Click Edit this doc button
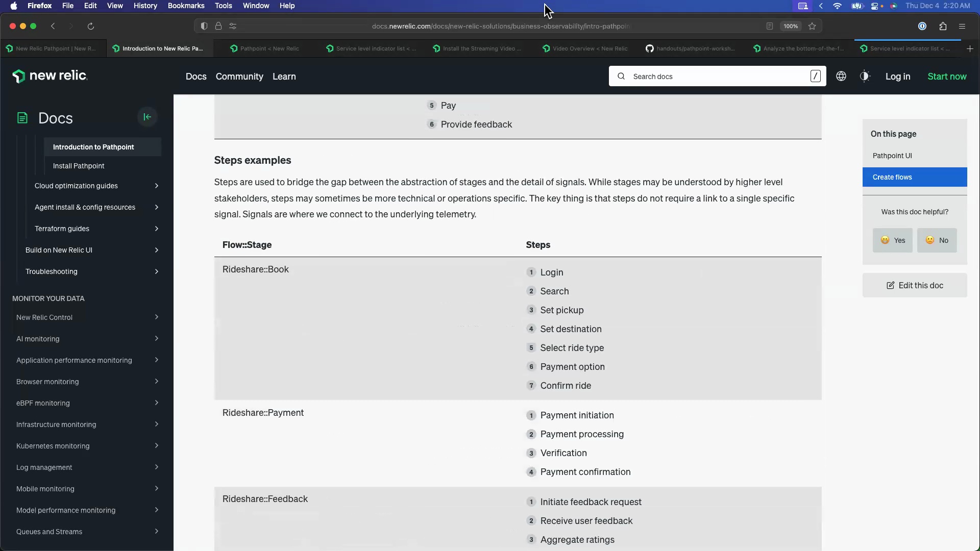This screenshot has height=551, width=980. 915,285
